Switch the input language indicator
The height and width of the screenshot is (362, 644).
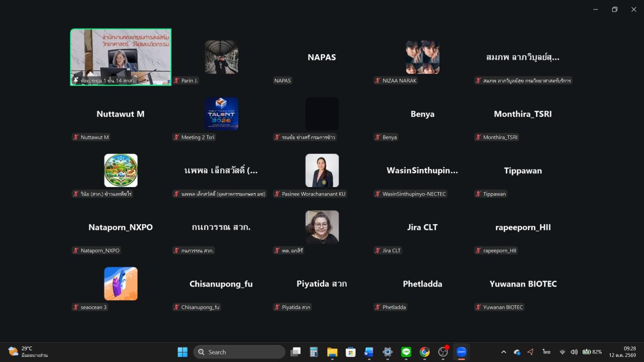tap(546, 352)
